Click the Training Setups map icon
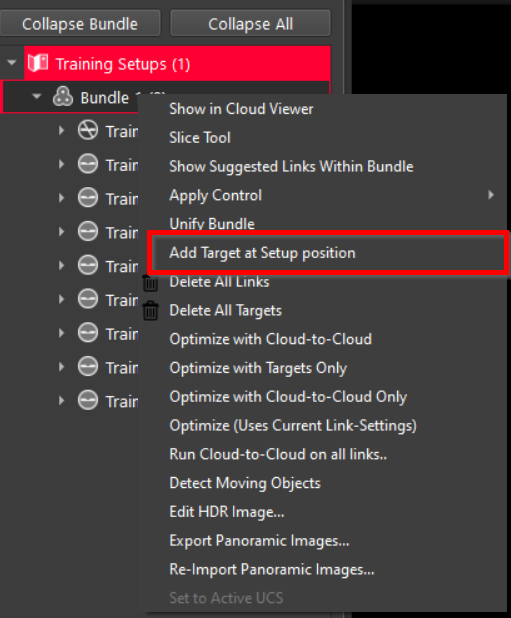511x618 pixels. 38,63
